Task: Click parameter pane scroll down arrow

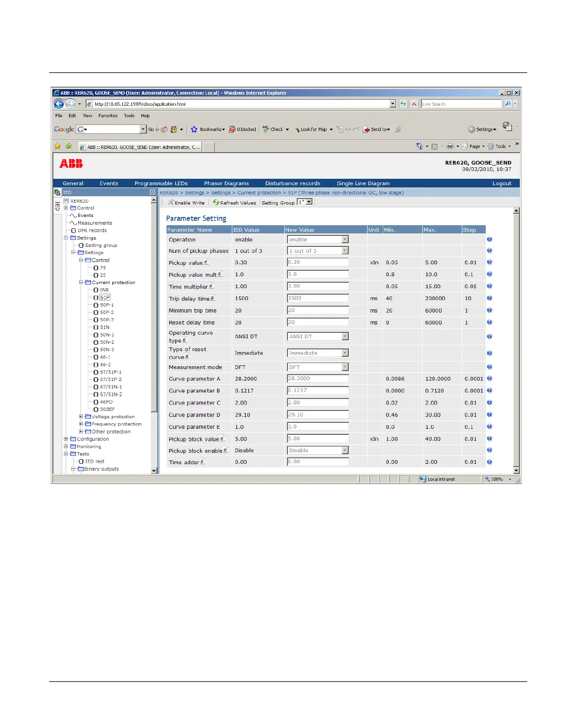Action: click(516, 471)
